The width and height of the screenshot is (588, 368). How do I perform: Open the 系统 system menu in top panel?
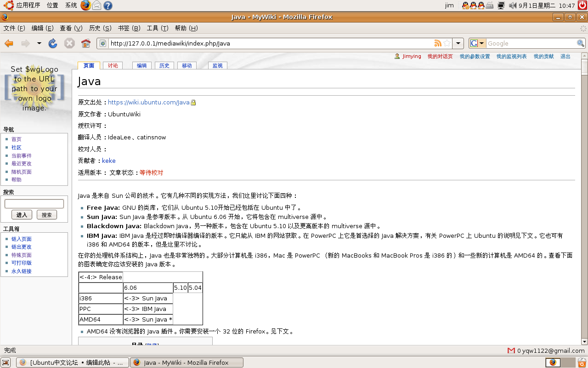click(x=71, y=6)
